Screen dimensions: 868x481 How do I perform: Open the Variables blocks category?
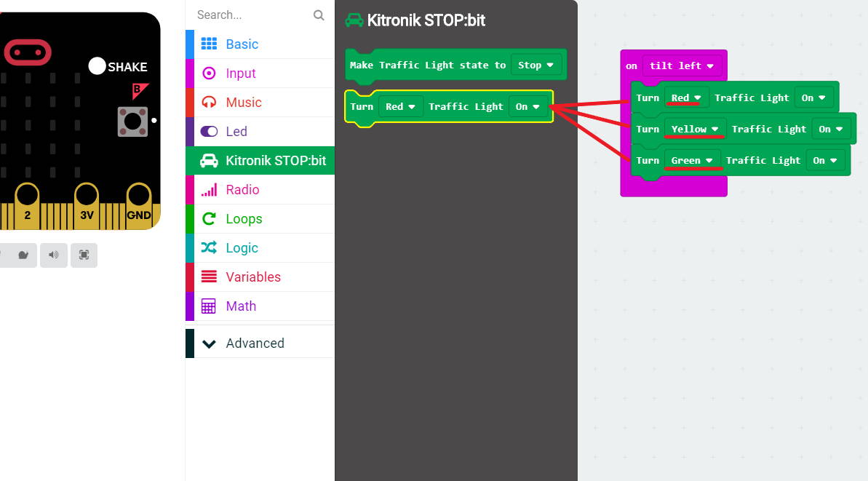pos(260,277)
